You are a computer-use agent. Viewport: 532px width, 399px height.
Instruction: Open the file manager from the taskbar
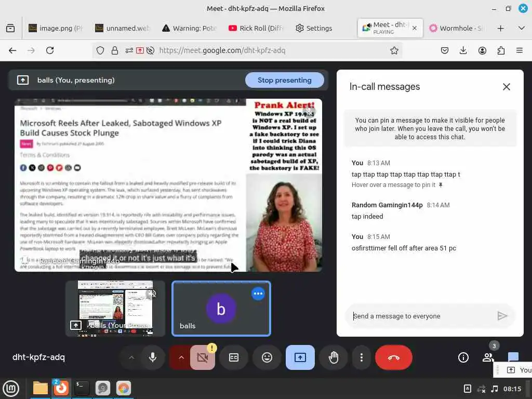[x=41, y=388]
